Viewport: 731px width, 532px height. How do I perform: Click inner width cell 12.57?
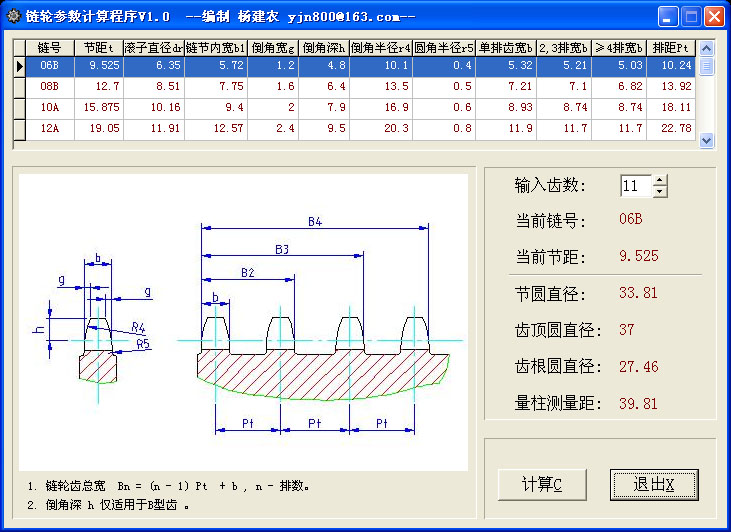click(x=216, y=129)
